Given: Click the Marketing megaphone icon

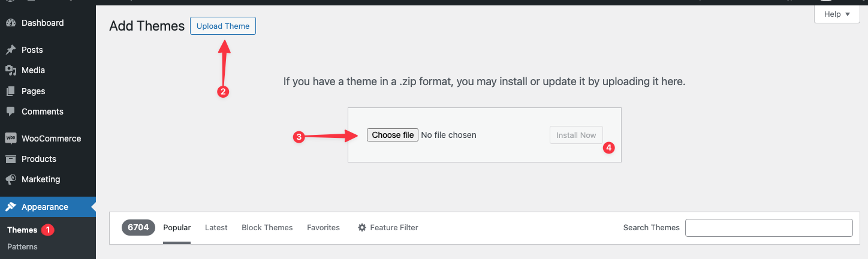Looking at the screenshot, I should pyautogui.click(x=11, y=179).
